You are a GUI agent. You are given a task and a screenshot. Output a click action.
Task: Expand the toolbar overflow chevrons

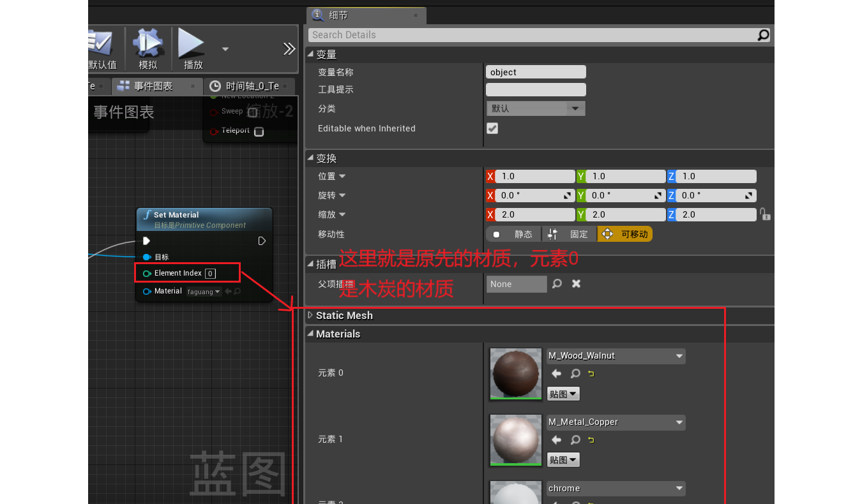pos(289,48)
